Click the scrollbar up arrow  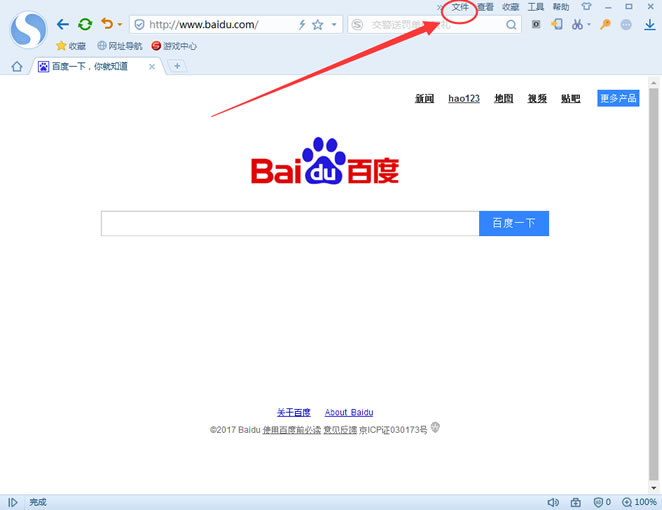[653, 83]
